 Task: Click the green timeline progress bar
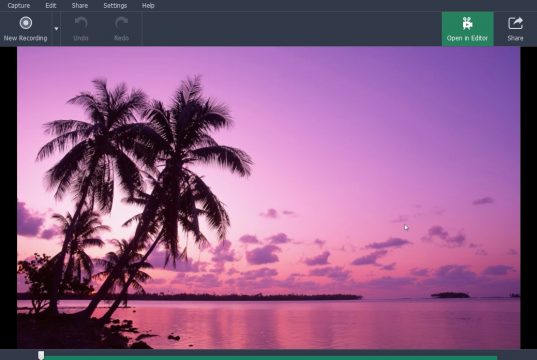(x=271, y=358)
